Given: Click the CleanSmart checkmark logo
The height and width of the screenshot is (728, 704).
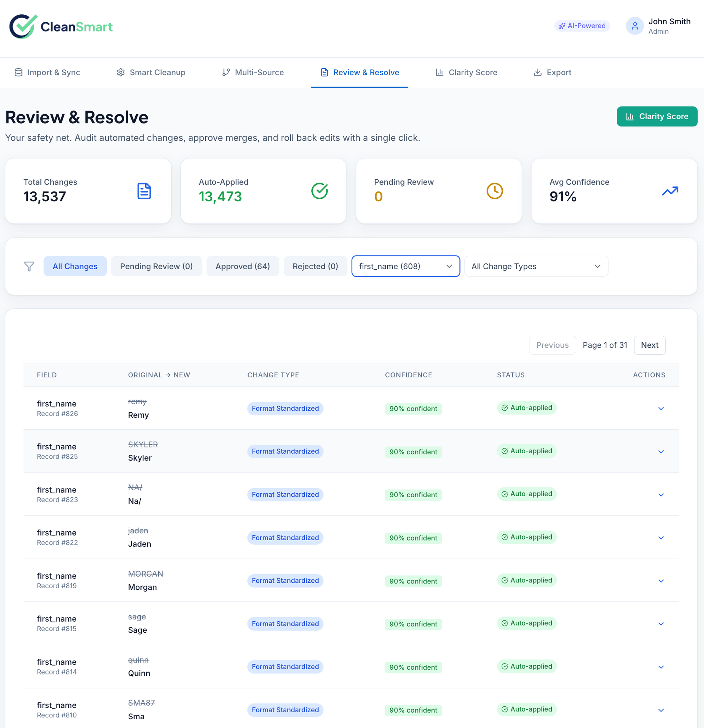Looking at the screenshot, I should [23, 26].
